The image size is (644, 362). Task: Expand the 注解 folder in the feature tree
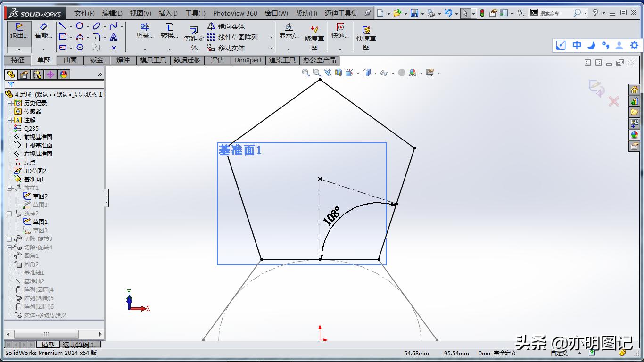tap(9, 120)
